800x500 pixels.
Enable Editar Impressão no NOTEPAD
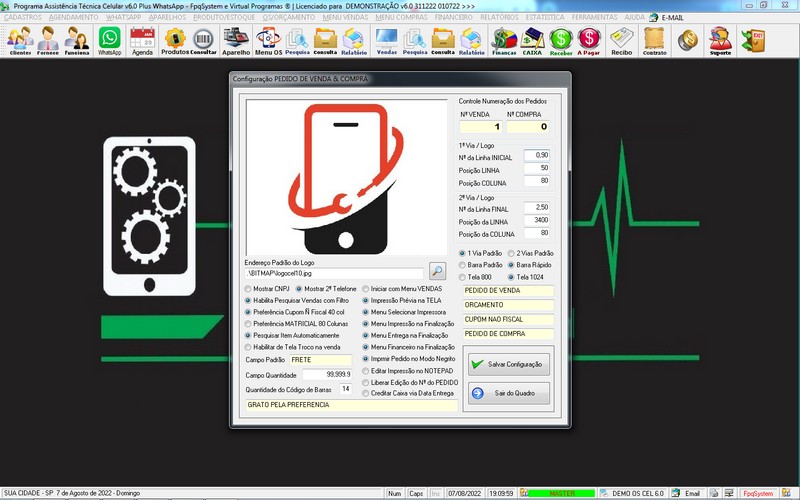tap(408, 371)
